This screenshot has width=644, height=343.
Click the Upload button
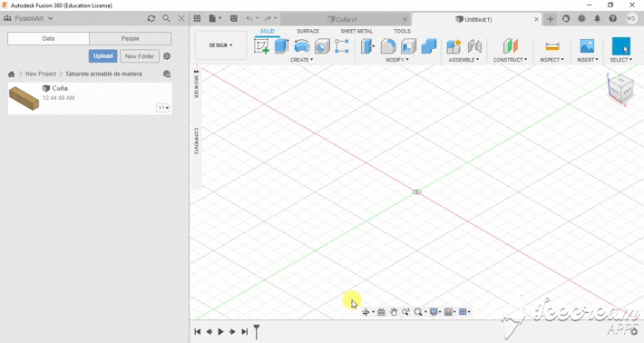(x=102, y=56)
